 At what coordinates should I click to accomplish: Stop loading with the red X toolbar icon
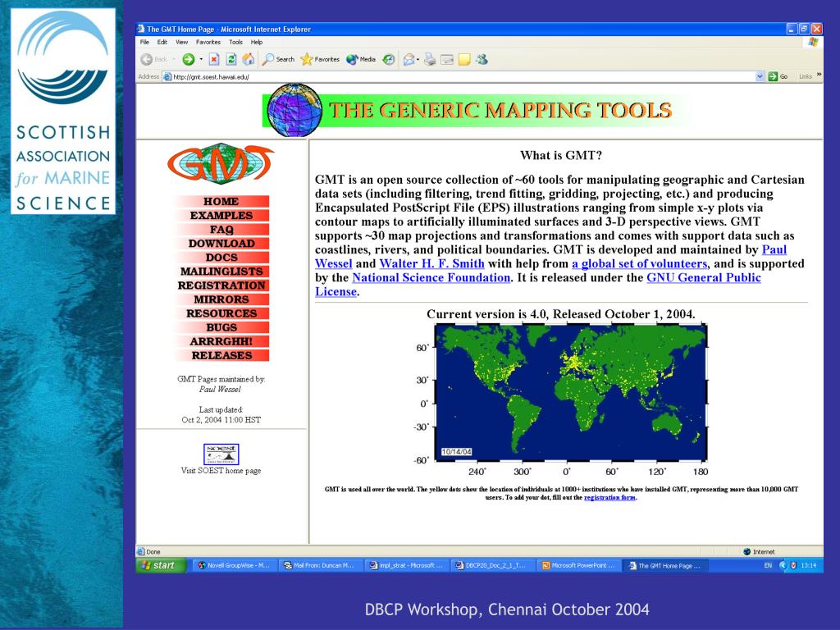click(214, 59)
